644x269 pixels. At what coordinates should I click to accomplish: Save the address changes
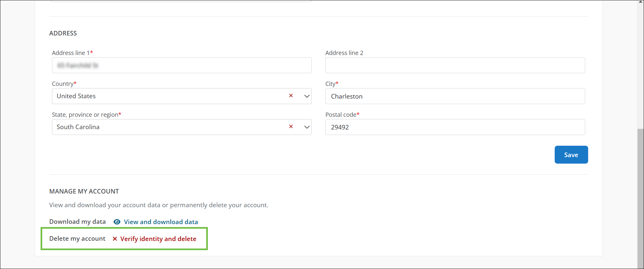(571, 155)
